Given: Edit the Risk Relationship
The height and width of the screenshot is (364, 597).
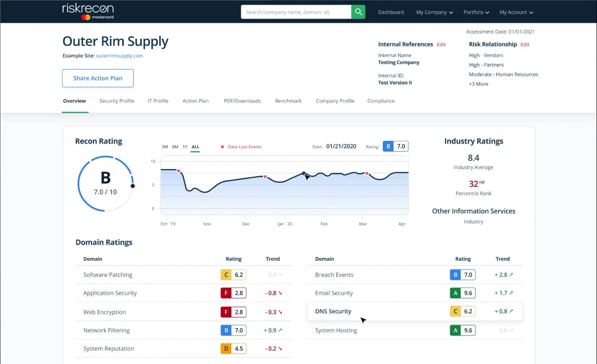Looking at the screenshot, I should point(525,45).
